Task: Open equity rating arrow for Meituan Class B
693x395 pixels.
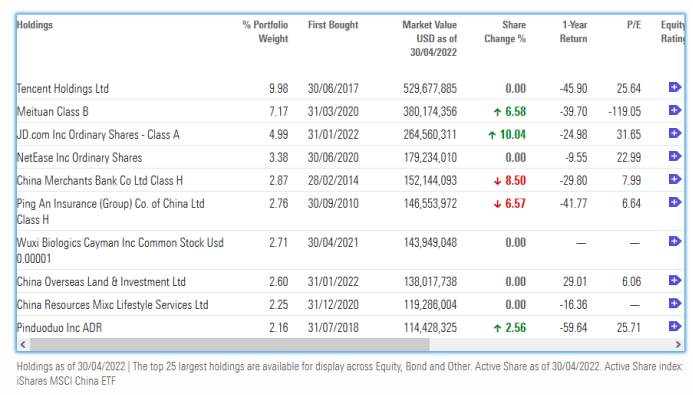Action: 674,110
